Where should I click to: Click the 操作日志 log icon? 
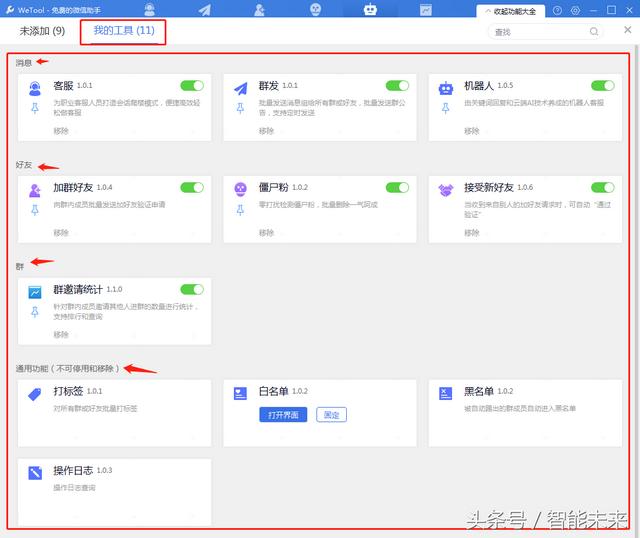tap(35, 473)
